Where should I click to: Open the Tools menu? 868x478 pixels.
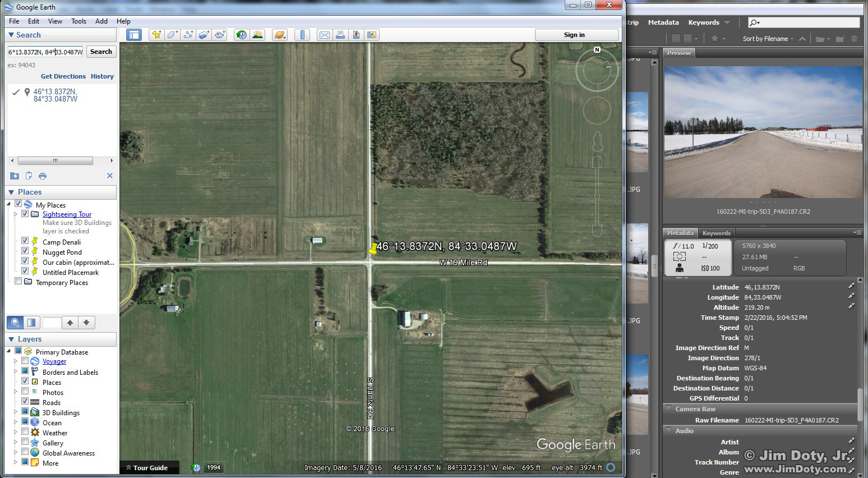(x=79, y=21)
